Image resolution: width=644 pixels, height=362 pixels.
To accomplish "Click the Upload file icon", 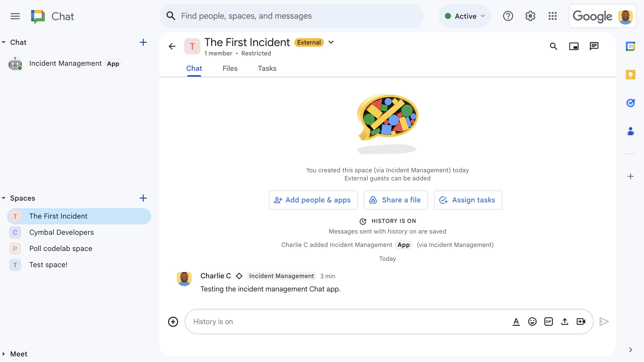I will click(565, 321).
